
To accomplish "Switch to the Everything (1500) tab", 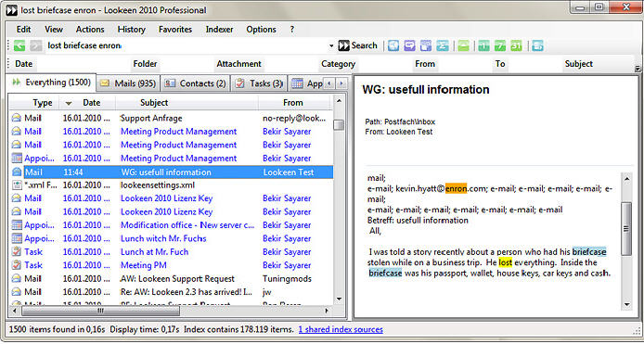I will [x=52, y=83].
